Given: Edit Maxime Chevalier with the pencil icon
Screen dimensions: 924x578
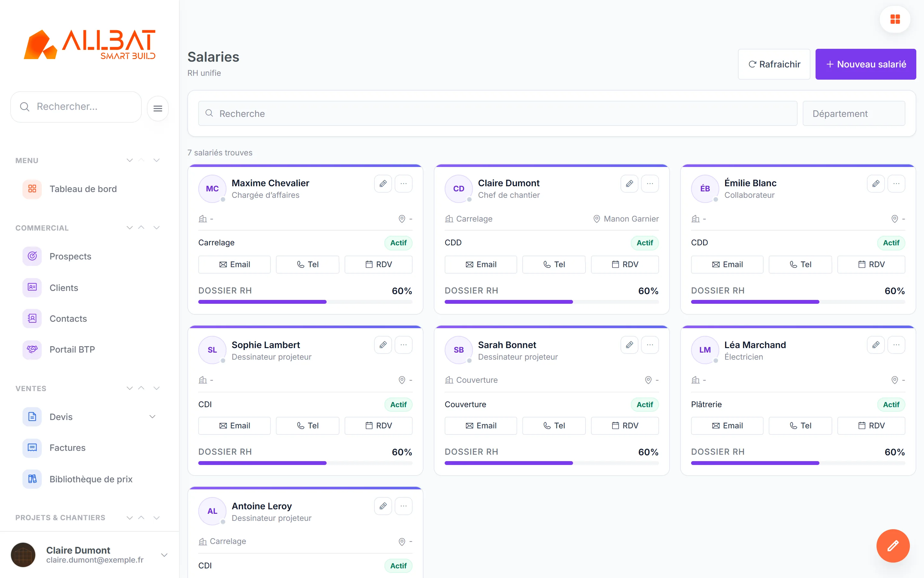Looking at the screenshot, I should 383,183.
